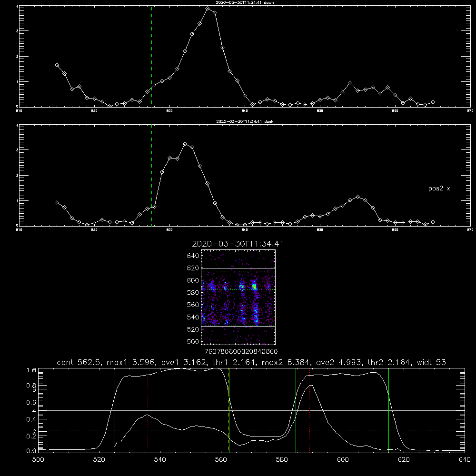The width and height of the screenshot is (476, 476).
Task: Click the bottom plot x-axis label 540
Action: (160, 460)
